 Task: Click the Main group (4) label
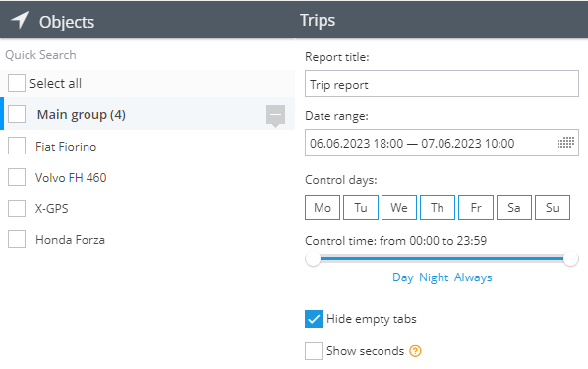(x=82, y=114)
